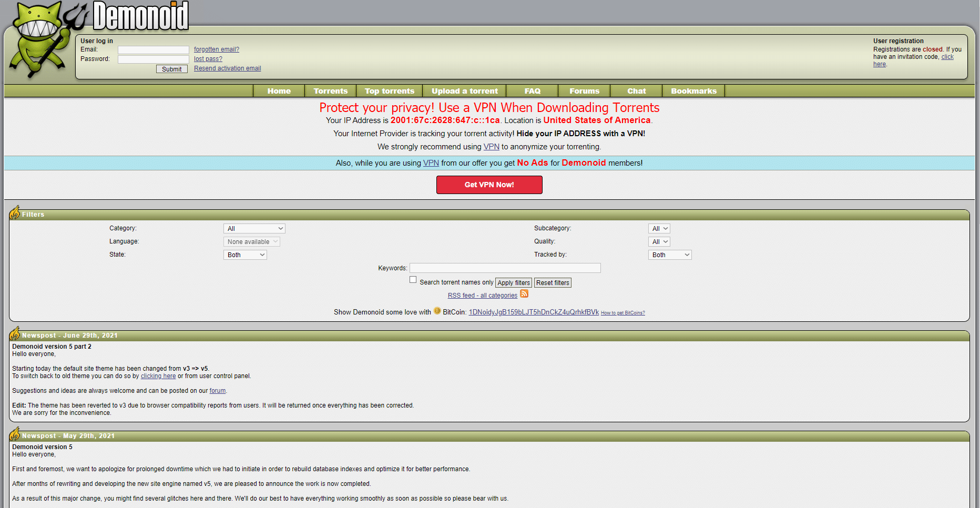Image resolution: width=980 pixels, height=508 pixels.
Task: Click inside the Keywords input field
Action: click(505, 268)
